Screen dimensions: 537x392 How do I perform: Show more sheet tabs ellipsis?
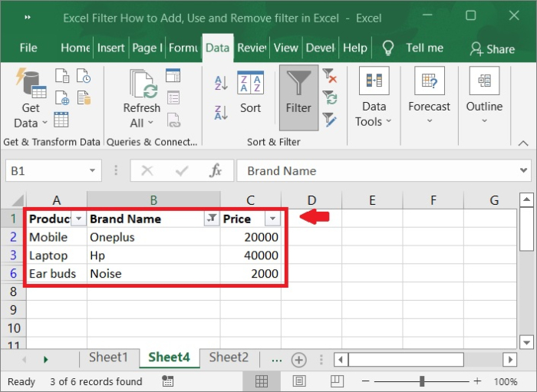point(277,360)
